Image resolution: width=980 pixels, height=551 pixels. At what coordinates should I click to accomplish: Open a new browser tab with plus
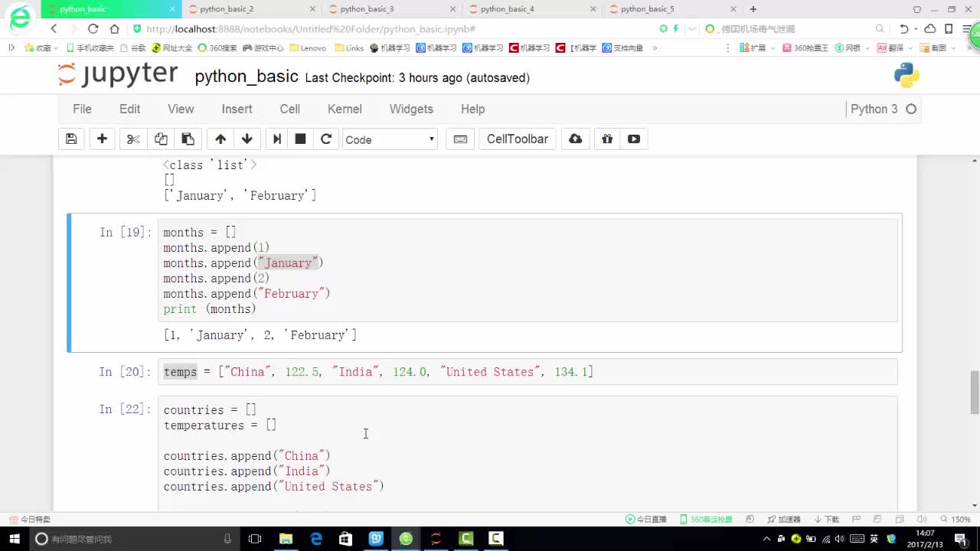pos(753,9)
